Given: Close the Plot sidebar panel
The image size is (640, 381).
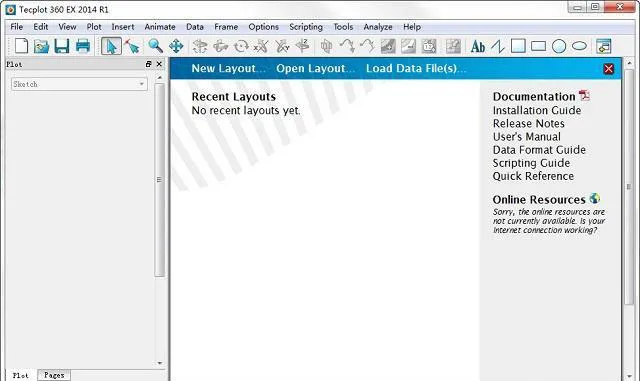Looking at the screenshot, I should pos(159,64).
